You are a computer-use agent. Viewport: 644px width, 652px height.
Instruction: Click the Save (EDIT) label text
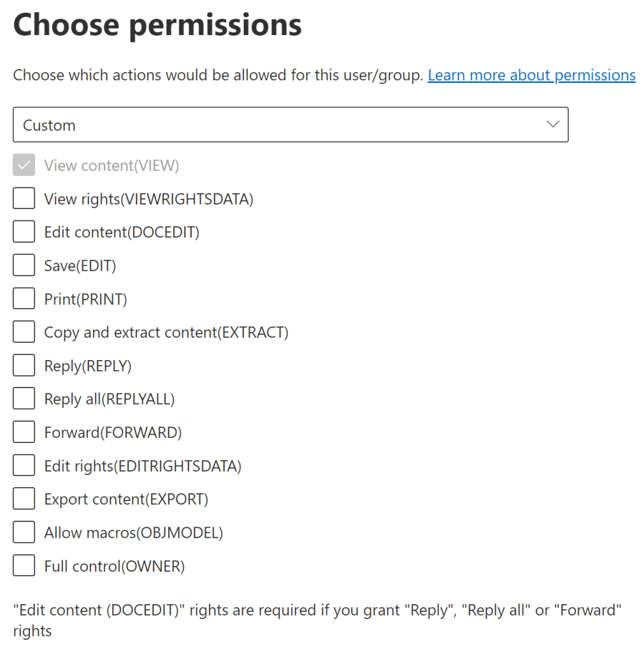coord(80,266)
